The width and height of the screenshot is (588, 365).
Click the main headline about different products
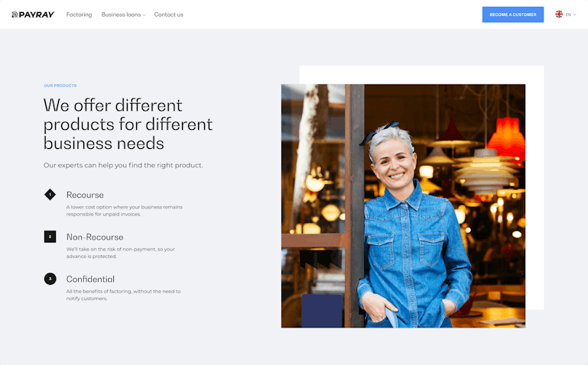[x=128, y=124]
